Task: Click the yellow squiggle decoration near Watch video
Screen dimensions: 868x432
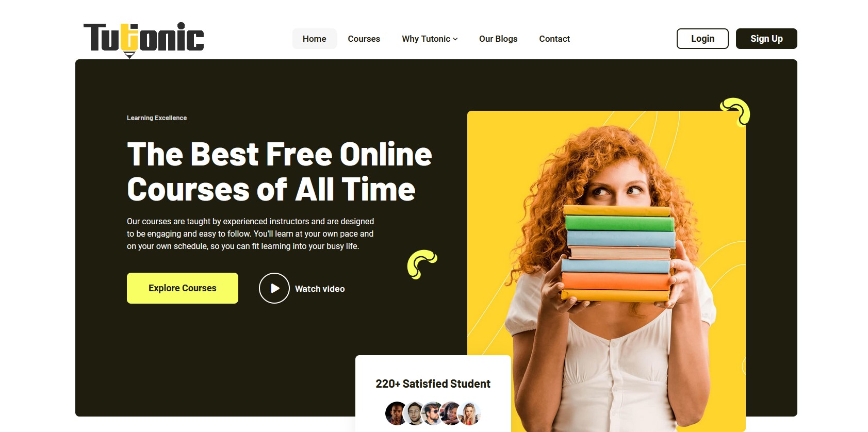Action: coord(422,264)
